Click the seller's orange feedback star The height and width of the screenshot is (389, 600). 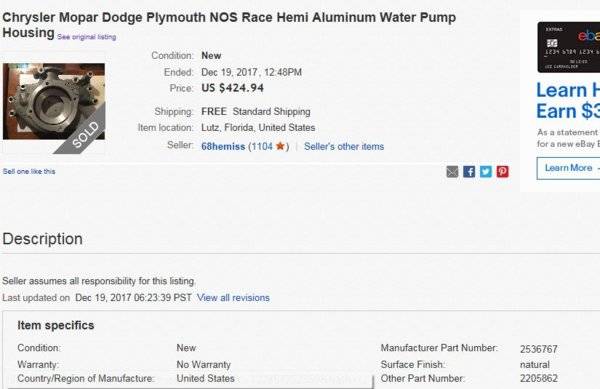tap(280, 146)
